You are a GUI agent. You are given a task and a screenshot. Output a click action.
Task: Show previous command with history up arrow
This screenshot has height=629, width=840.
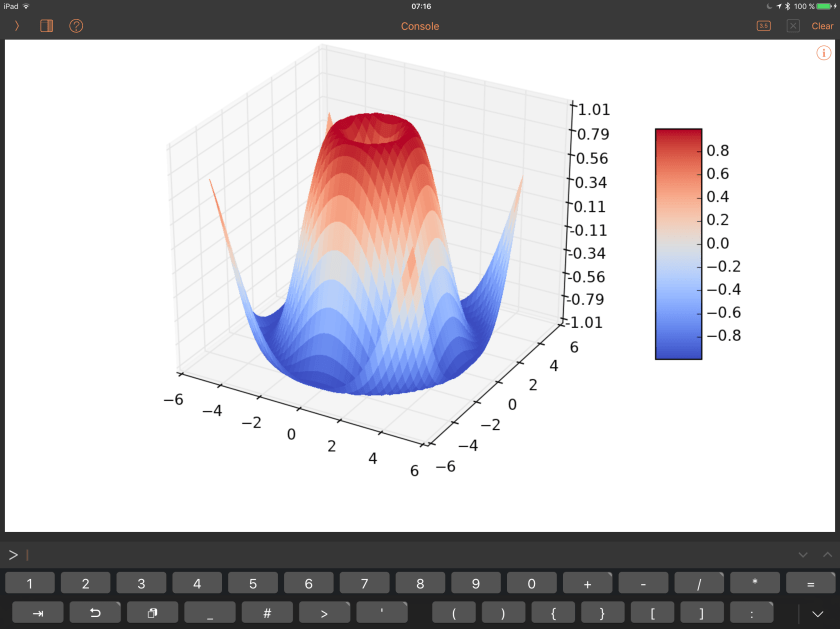point(827,554)
